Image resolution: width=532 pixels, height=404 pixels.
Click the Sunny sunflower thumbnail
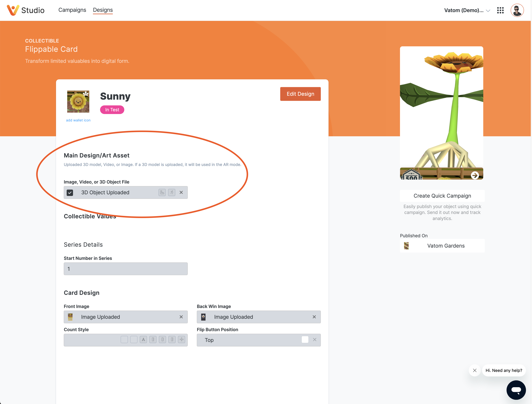pyautogui.click(x=78, y=102)
